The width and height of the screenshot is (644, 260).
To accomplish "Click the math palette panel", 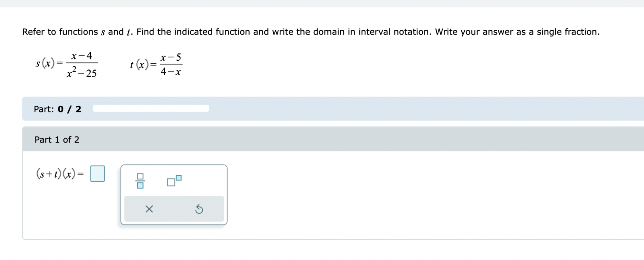I will (174, 194).
